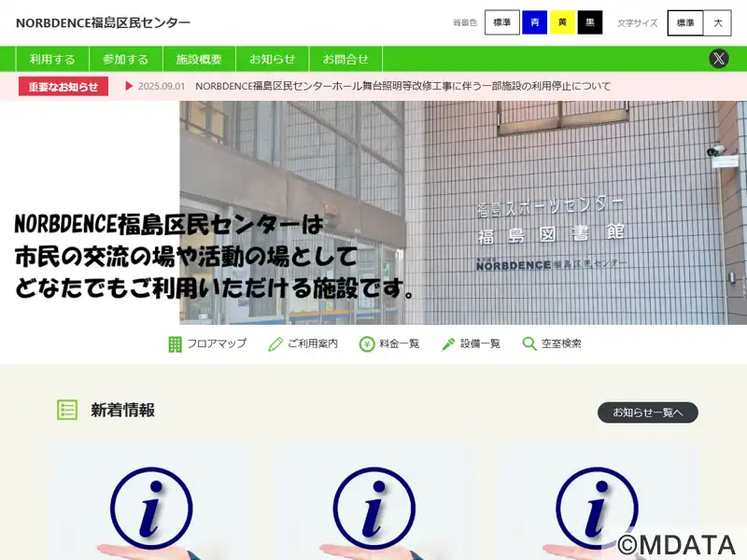Click the 2025.09.01 notice date
Screen dimensions: 747x560
pos(162,86)
